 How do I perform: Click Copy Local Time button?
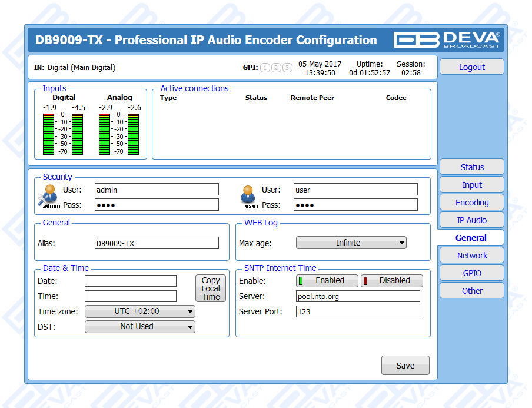pos(210,288)
